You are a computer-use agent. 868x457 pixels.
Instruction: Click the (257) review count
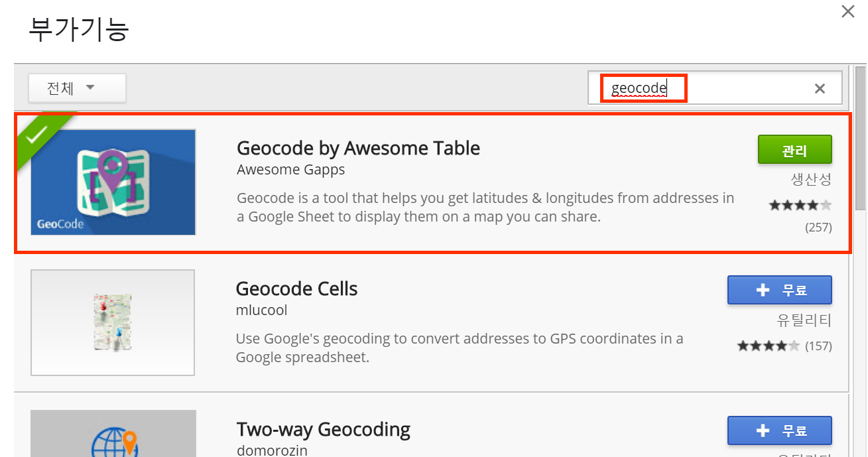[818, 228]
